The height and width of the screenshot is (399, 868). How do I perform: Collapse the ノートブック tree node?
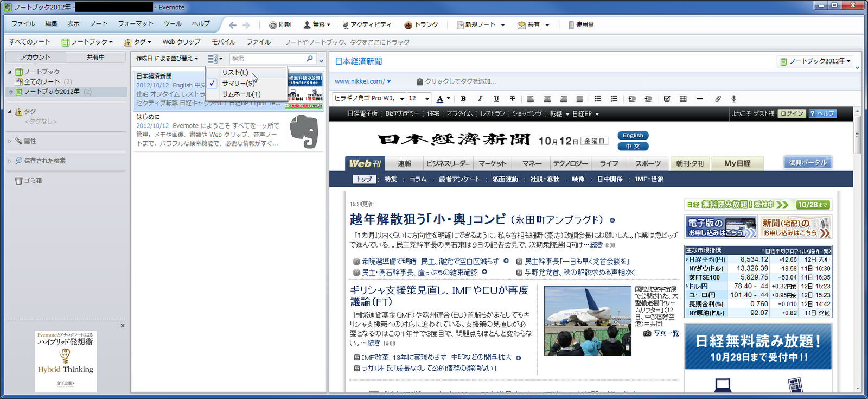point(9,72)
